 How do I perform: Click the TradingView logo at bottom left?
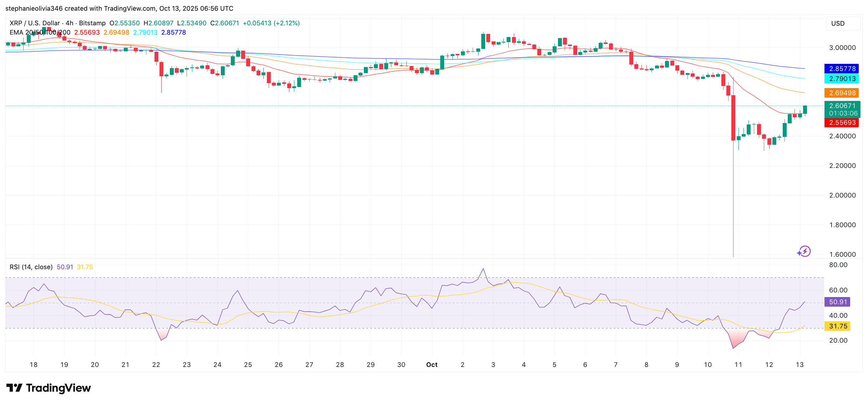pyautogui.click(x=49, y=388)
